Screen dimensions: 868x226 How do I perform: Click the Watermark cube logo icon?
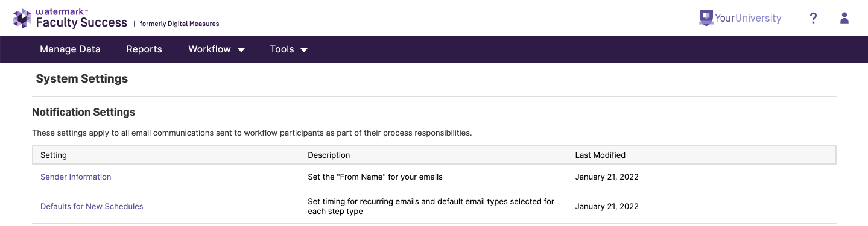(22, 18)
